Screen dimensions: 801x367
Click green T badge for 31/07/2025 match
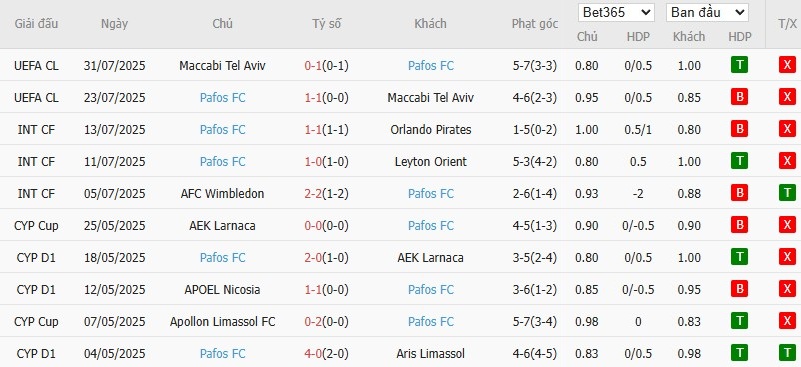[x=739, y=65]
